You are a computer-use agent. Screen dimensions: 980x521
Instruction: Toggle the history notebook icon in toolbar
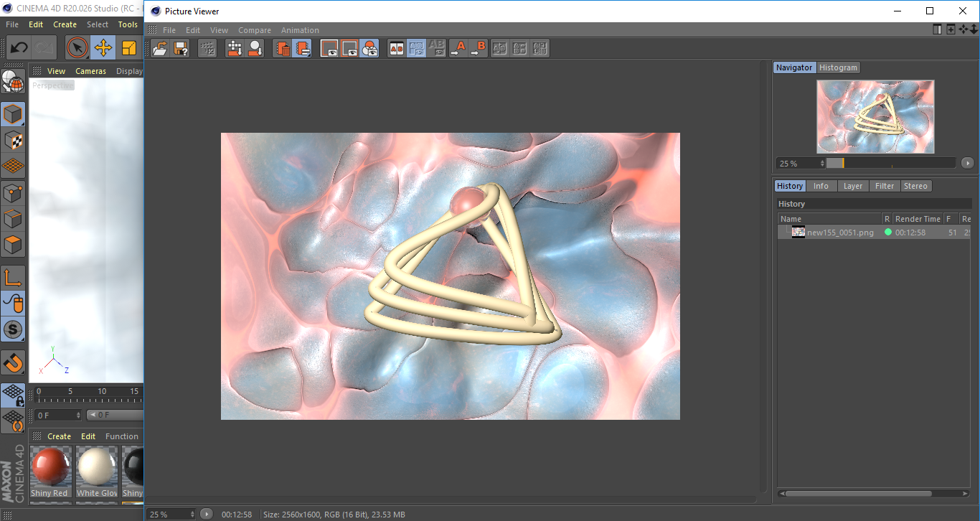tap(303, 48)
